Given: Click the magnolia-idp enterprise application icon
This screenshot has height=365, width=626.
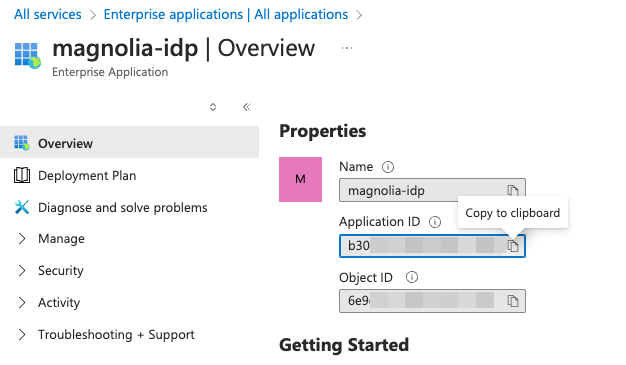Looking at the screenshot, I should click(x=28, y=56).
